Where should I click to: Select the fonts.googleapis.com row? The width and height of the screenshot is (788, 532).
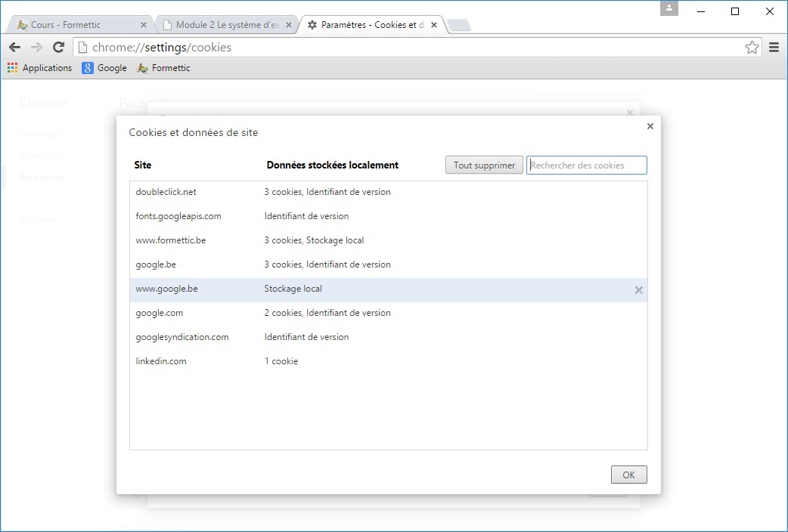pos(389,216)
